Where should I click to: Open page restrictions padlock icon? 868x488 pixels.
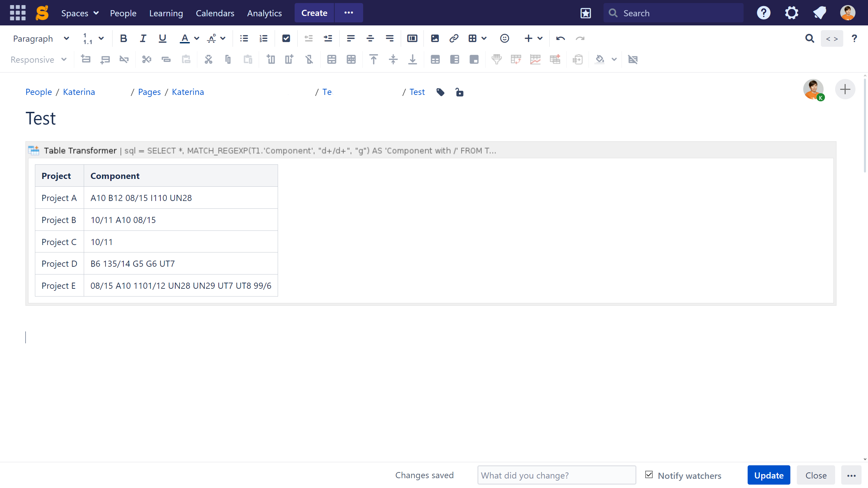459,92
